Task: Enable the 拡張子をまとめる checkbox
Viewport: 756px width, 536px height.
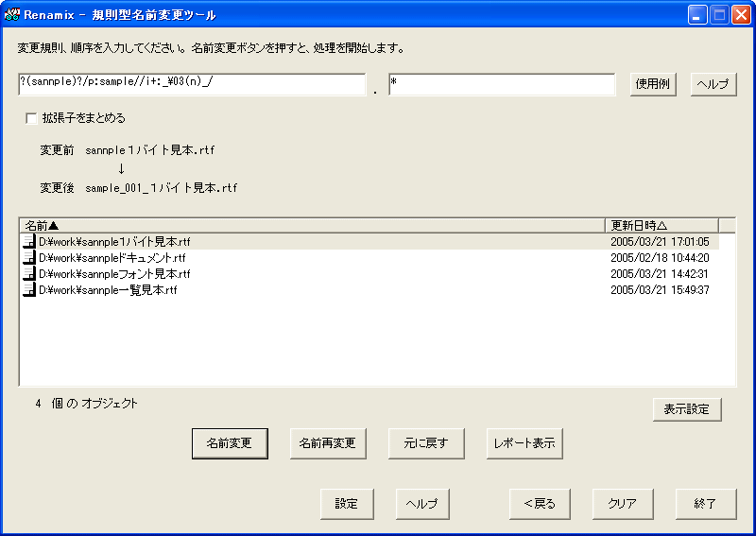Action: 31,118
